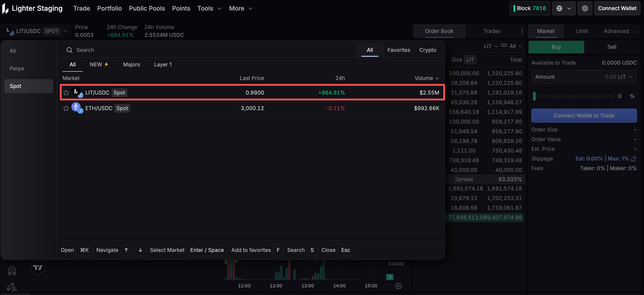Switch to the Trades tab

point(492,31)
